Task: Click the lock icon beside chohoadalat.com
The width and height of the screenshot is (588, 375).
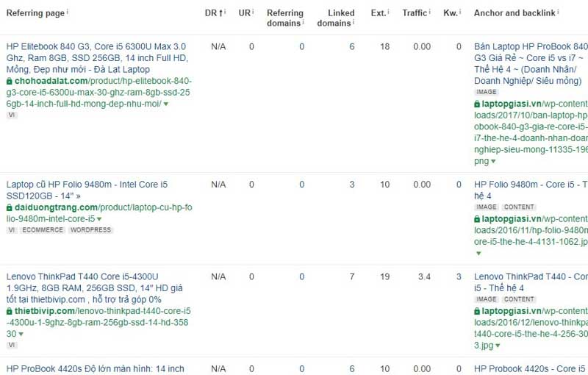Action: (10, 81)
